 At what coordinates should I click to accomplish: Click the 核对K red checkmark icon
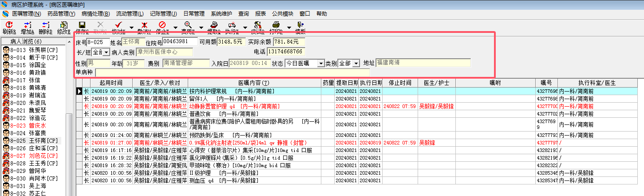pyautogui.click(x=118, y=25)
